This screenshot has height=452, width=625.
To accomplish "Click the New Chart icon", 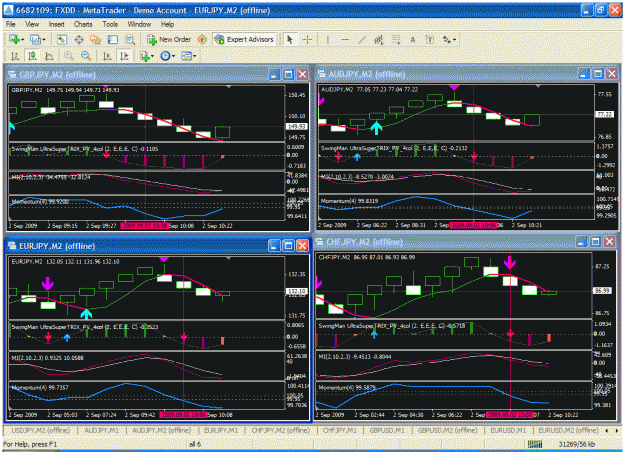I will (14, 39).
